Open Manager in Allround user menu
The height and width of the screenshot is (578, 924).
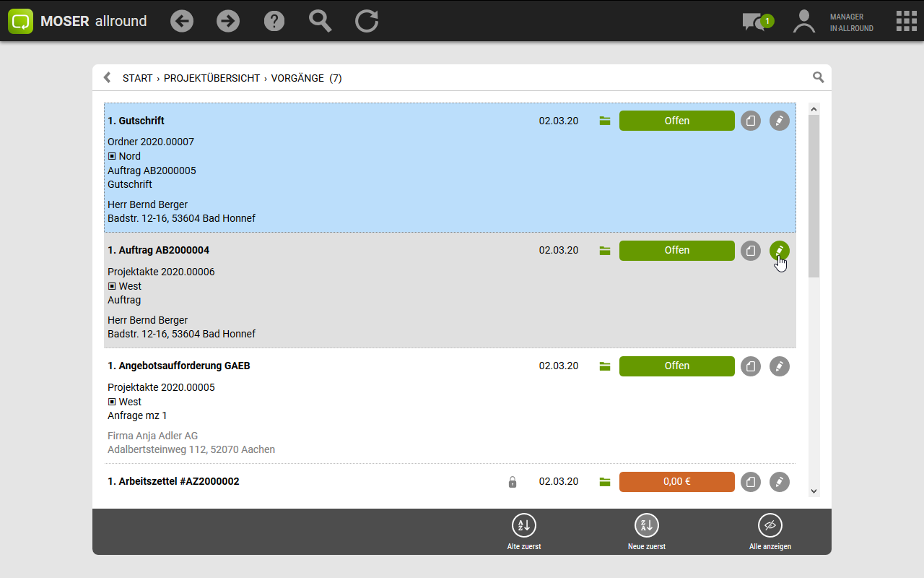834,22
